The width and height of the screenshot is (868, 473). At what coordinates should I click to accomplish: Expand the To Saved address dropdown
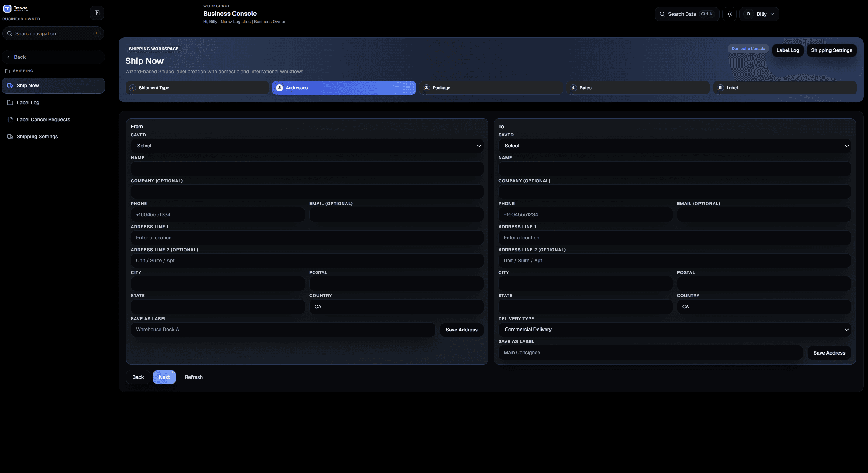tap(674, 146)
